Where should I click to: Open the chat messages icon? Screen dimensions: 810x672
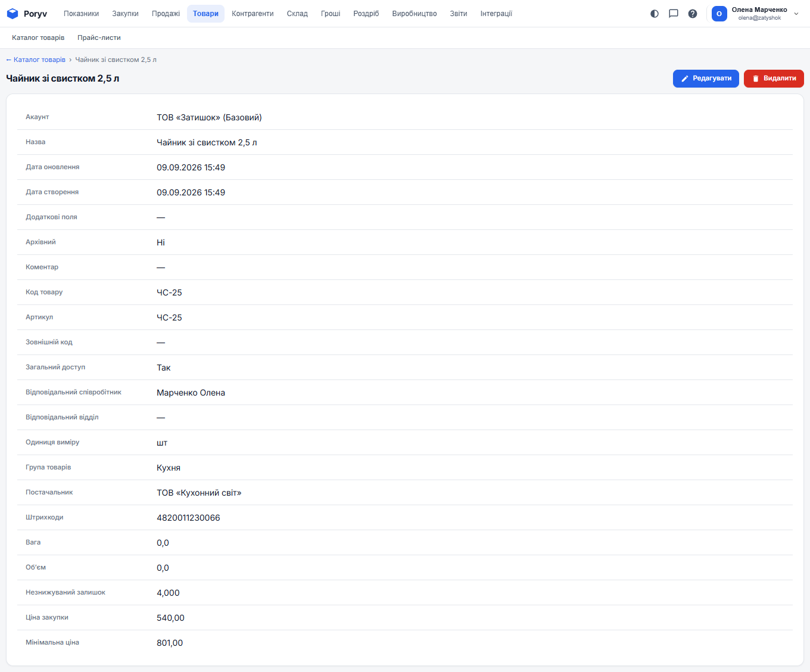(x=674, y=14)
